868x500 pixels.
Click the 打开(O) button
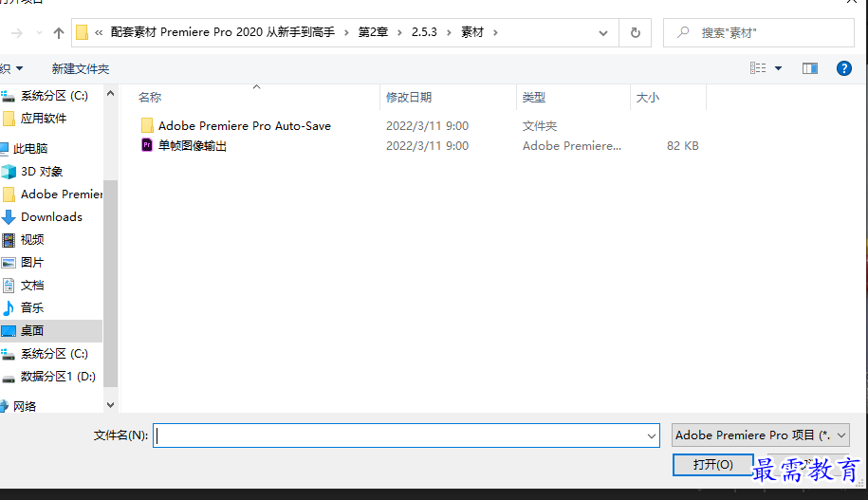coord(713,465)
